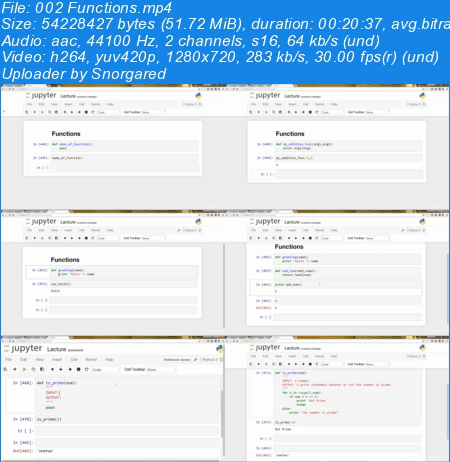
Task: Click the Jupyter logo in the say_hello thumbnail
Action: coord(41,222)
